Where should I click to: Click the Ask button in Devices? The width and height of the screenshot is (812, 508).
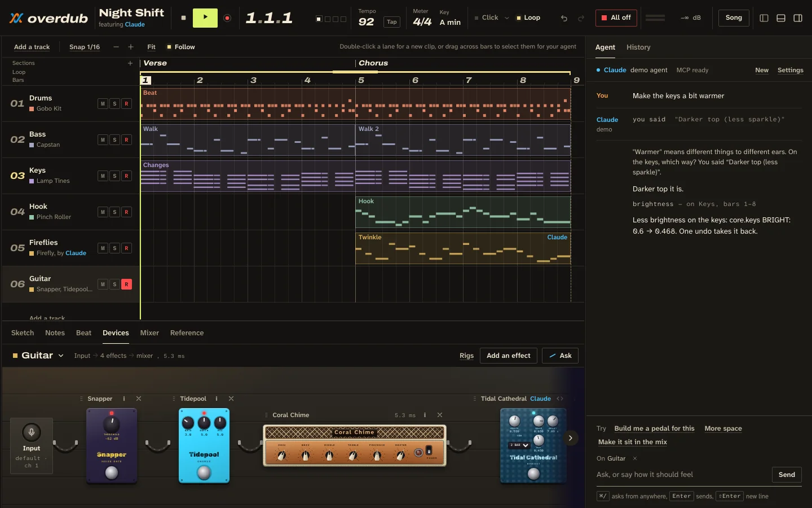pyautogui.click(x=560, y=356)
